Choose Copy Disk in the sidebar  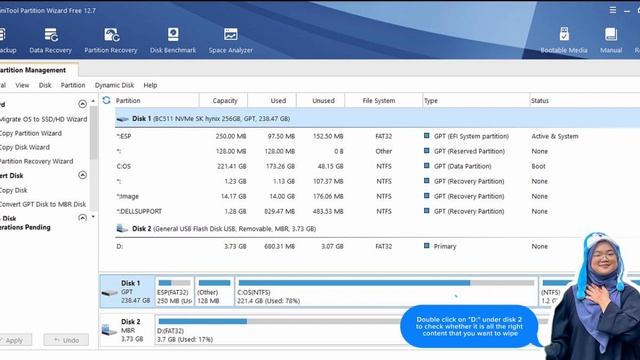coord(13,190)
